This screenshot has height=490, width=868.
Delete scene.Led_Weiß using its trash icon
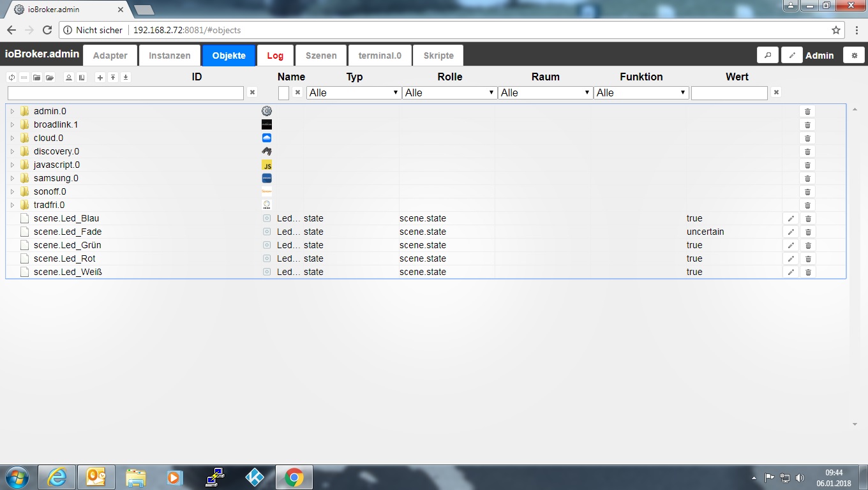pyautogui.click(x=807, y=272)
